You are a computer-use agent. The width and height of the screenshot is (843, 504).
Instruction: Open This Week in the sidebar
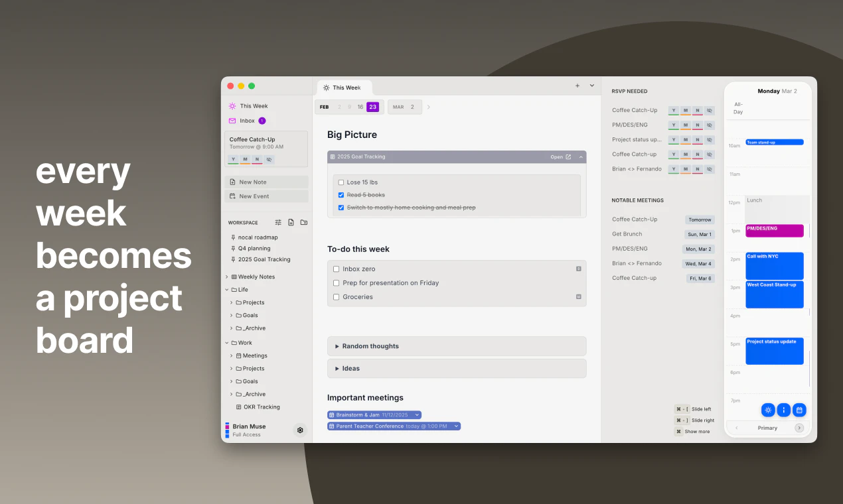[248, 106]
